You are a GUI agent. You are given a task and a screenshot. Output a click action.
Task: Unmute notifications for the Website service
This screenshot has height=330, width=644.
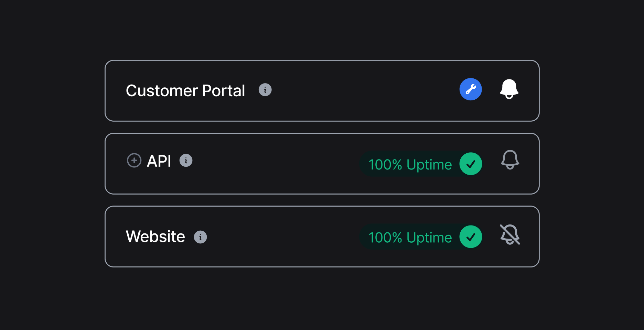point(510,235)
